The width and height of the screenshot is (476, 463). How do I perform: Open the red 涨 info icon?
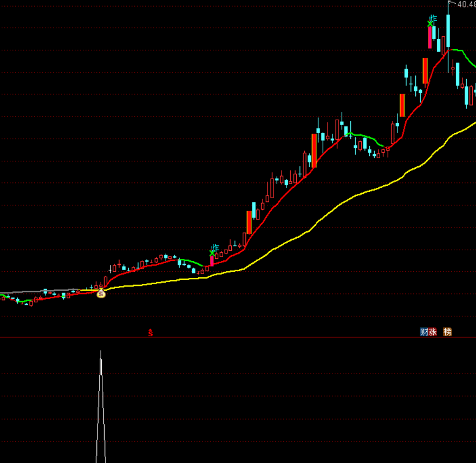tap(433, 332)
